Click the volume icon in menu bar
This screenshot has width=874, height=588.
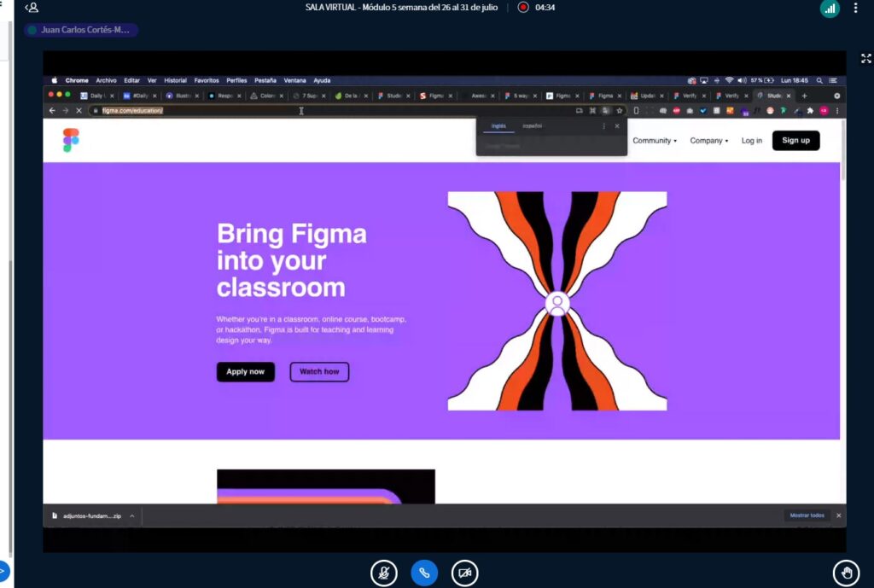point(742,80)
